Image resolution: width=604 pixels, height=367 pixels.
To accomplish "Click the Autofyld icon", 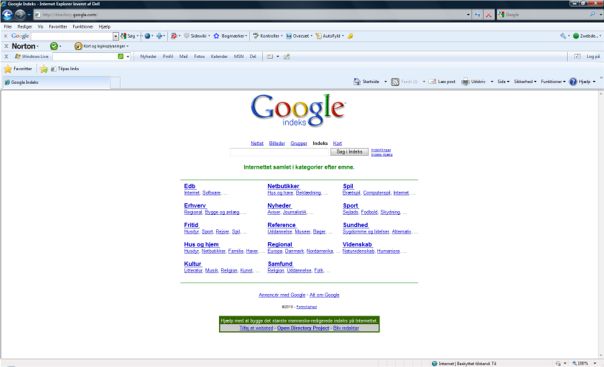I will tap(319, 36).
